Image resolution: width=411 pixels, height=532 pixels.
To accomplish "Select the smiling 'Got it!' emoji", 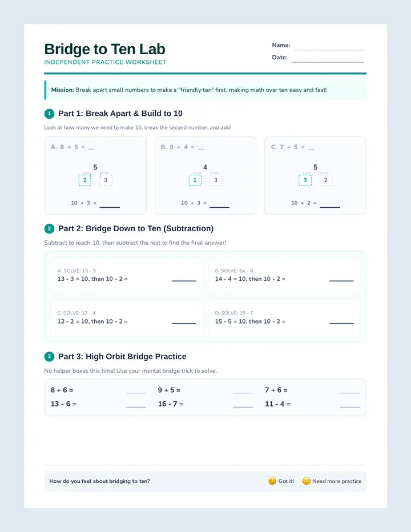I will tap(272, 481).
